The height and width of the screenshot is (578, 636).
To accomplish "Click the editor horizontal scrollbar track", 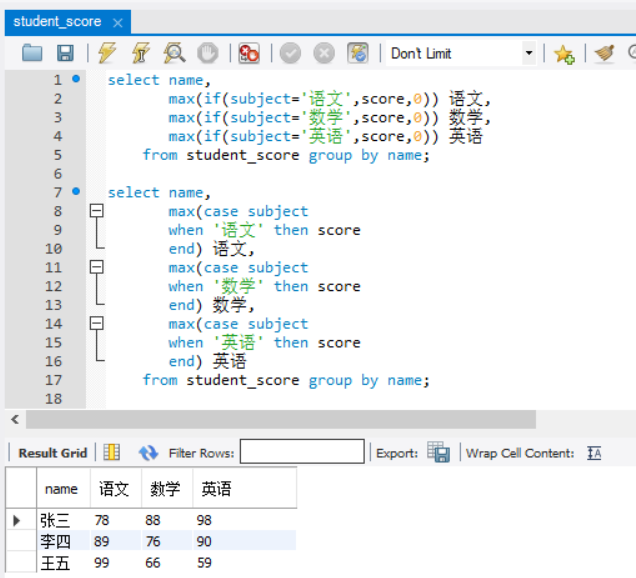I will [x=281, y=419].
